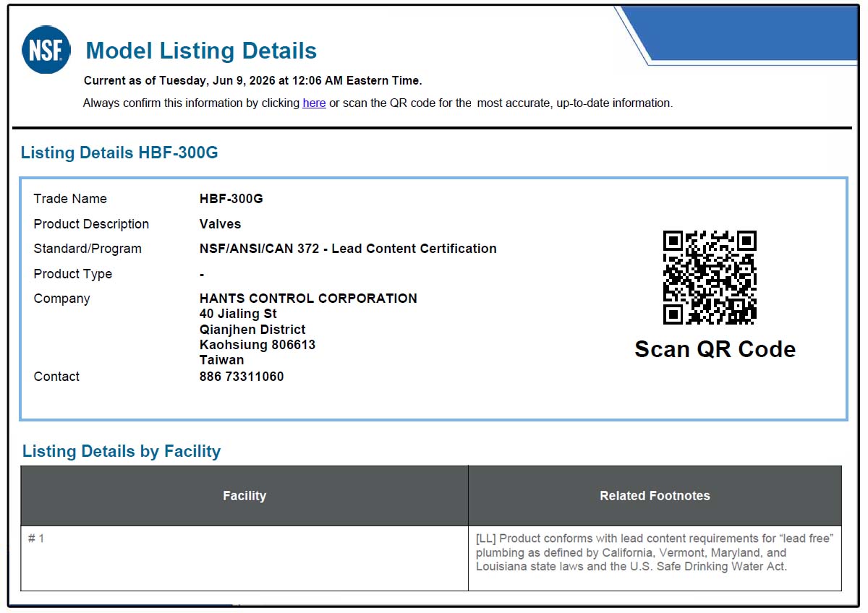The height and width of the screenshot is (613, 868).
Task: Click the 'Qianjhen District' address line
Action: pos(252,330)
